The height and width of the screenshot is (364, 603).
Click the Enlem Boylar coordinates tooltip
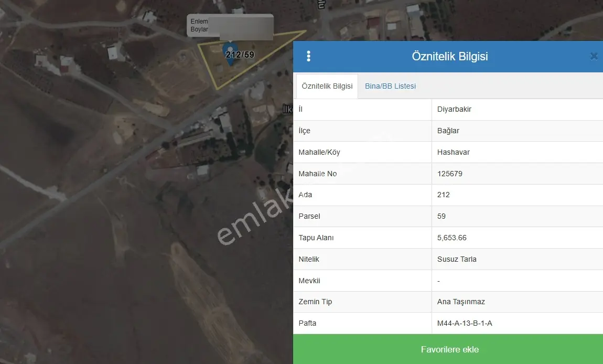click(230, 26)
